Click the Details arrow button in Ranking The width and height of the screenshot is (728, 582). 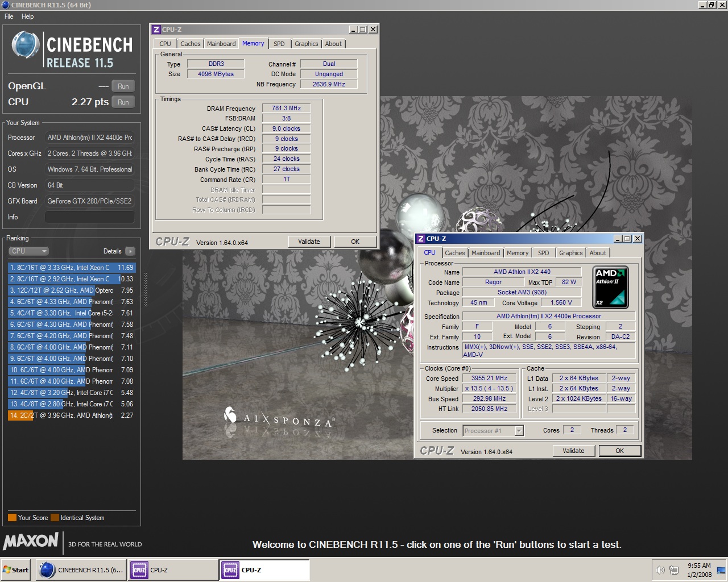tap(130, 251)
